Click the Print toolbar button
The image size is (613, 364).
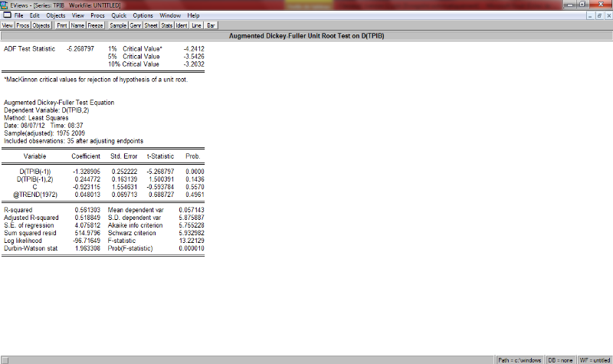click(x=62, y=25)
